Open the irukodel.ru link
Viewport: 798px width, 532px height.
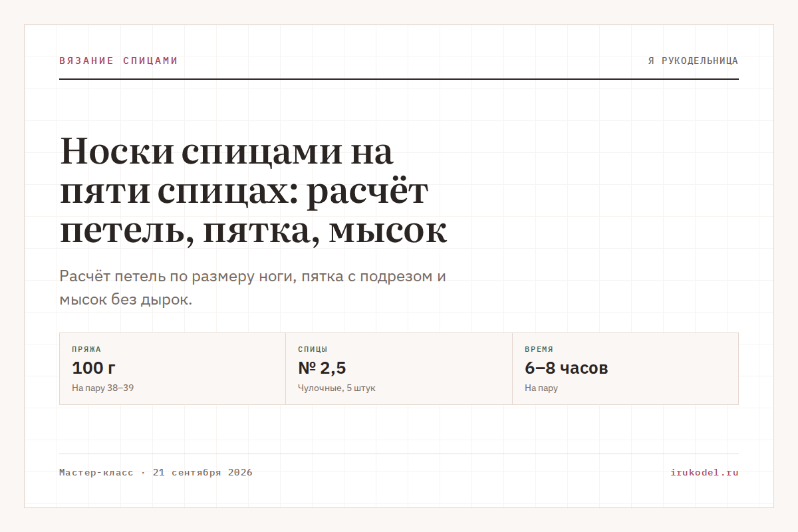click(705, 473)
